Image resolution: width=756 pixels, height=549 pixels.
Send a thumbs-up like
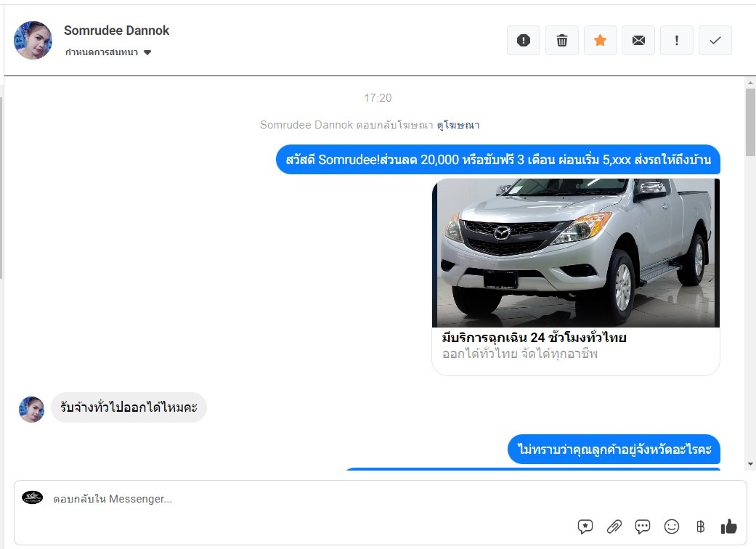coord(729,526)
